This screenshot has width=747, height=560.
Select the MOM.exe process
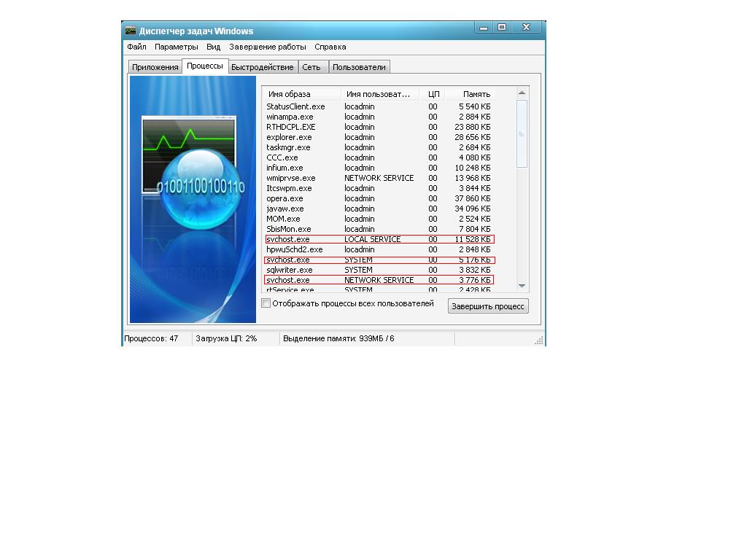coord(379,219)
